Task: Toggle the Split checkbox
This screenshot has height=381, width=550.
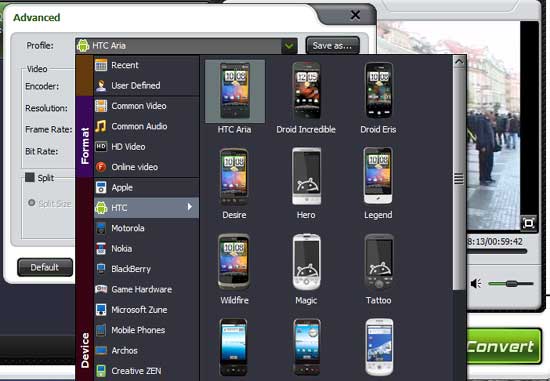Action: click(30, 177)
